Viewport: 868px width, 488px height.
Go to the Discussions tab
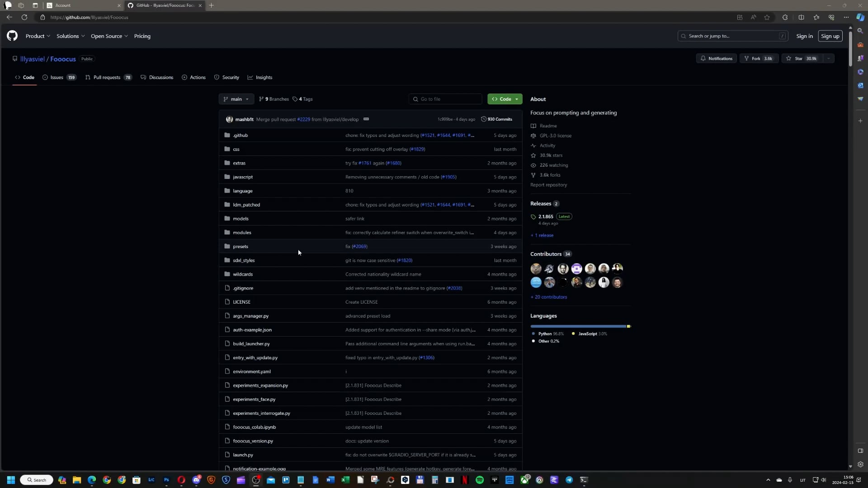157,77
